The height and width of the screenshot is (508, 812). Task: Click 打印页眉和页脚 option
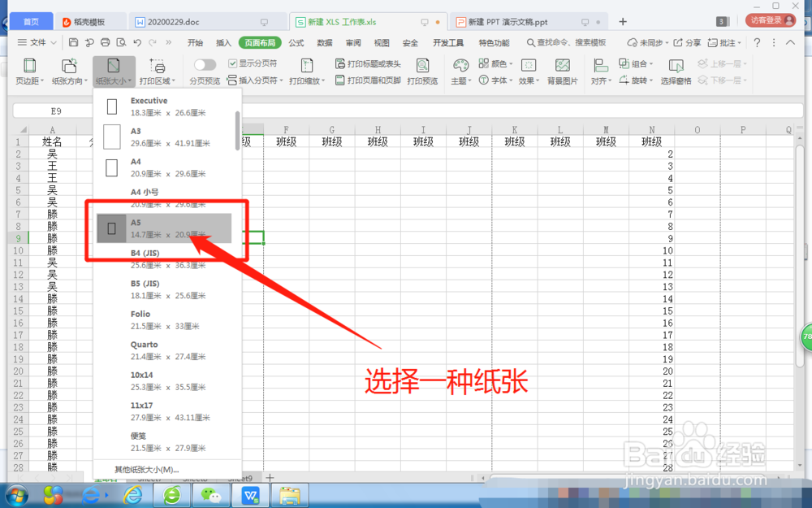click(368, 80)
